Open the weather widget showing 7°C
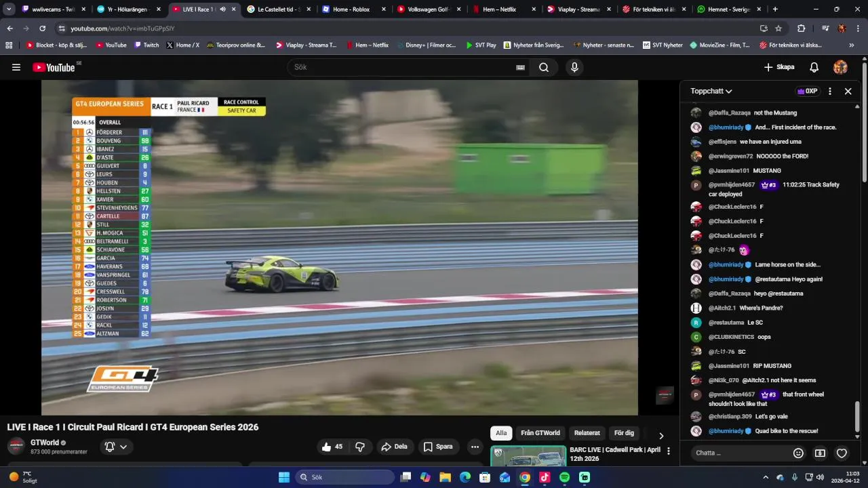The height and width of the screenshot is (488, 868). tap(22, 477)
